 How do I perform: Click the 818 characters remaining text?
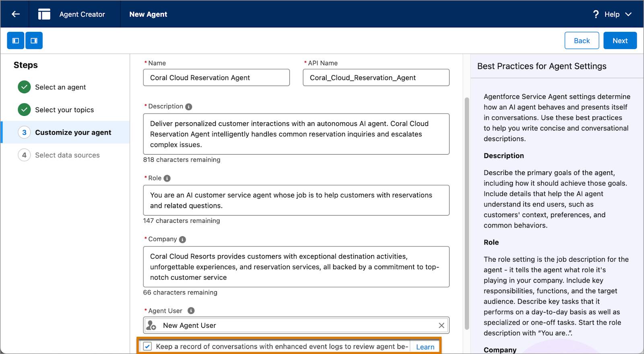pyautogui.click(x=182, y=160)
